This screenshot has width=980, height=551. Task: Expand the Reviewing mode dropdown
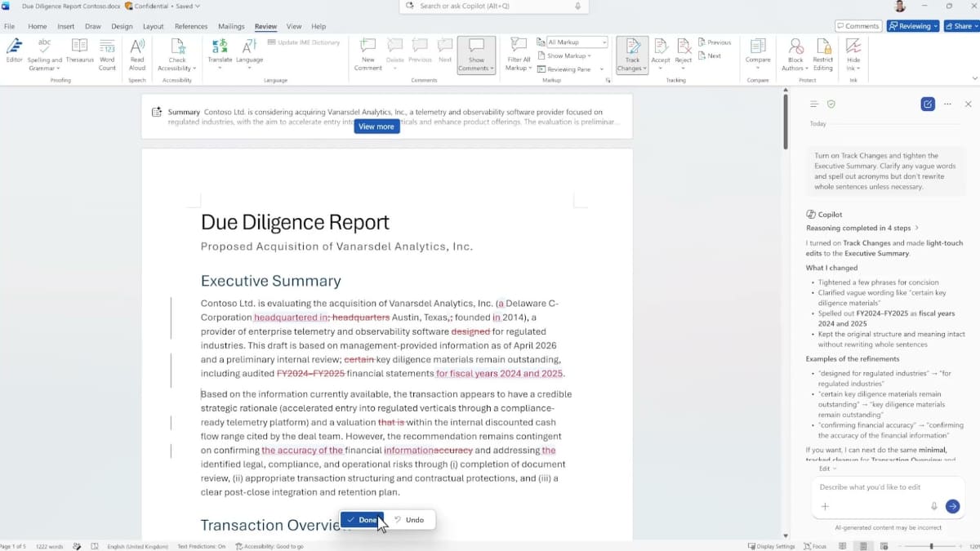click(913, 26)
